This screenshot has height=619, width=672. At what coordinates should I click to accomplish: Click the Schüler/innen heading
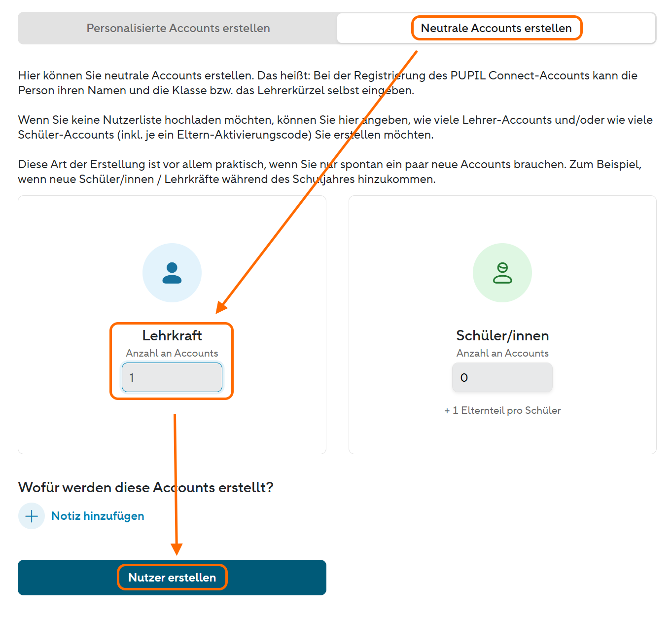click(502, 335)
